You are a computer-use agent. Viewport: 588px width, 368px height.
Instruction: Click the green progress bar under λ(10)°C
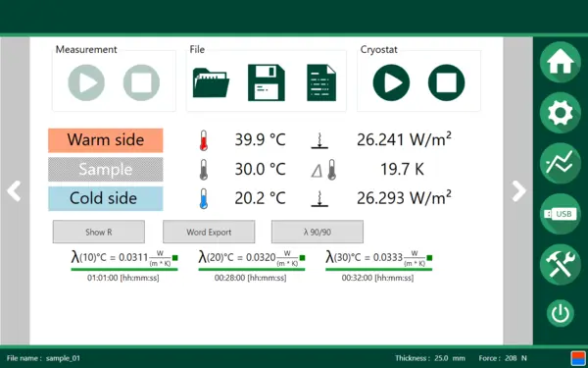click(124, 269)
